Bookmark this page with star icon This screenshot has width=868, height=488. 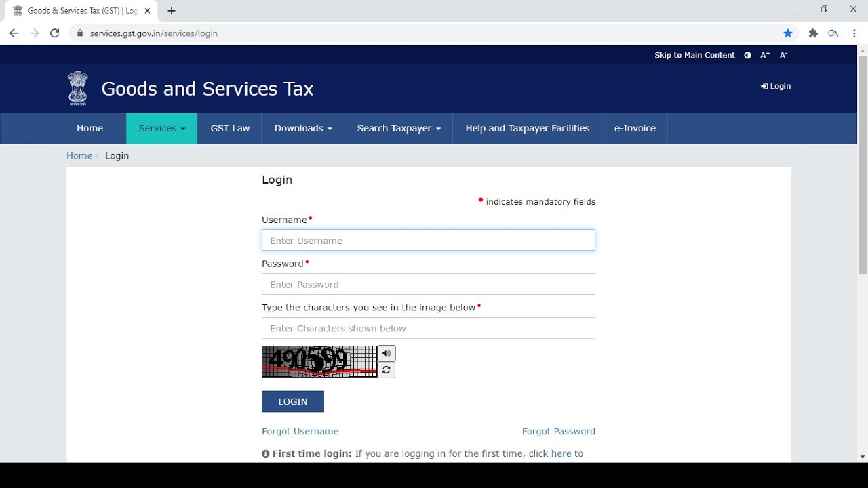(x=788, y=33)
